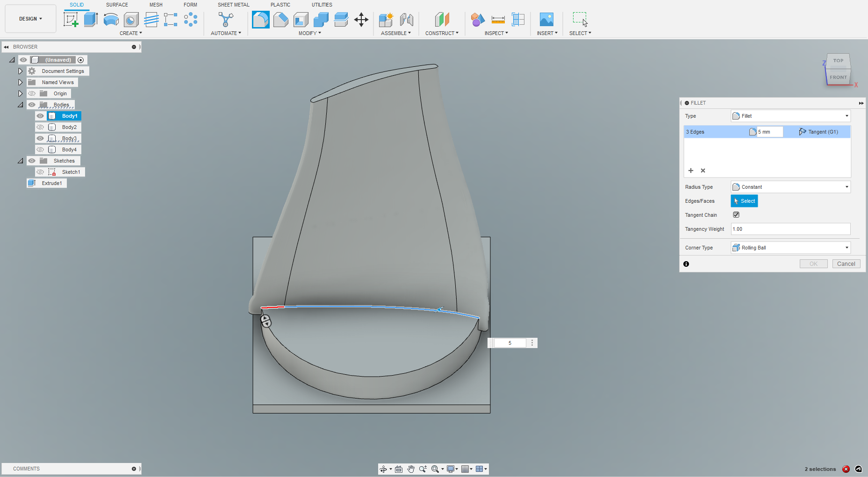
Task: Open the Shell tool
Action: (x=301, y=19)
